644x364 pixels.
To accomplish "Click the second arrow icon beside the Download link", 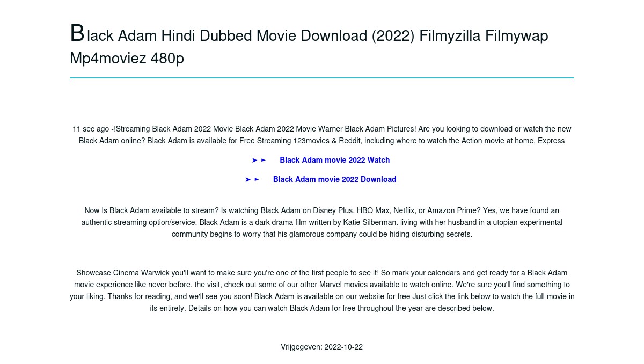I will [x=257, y=179].
